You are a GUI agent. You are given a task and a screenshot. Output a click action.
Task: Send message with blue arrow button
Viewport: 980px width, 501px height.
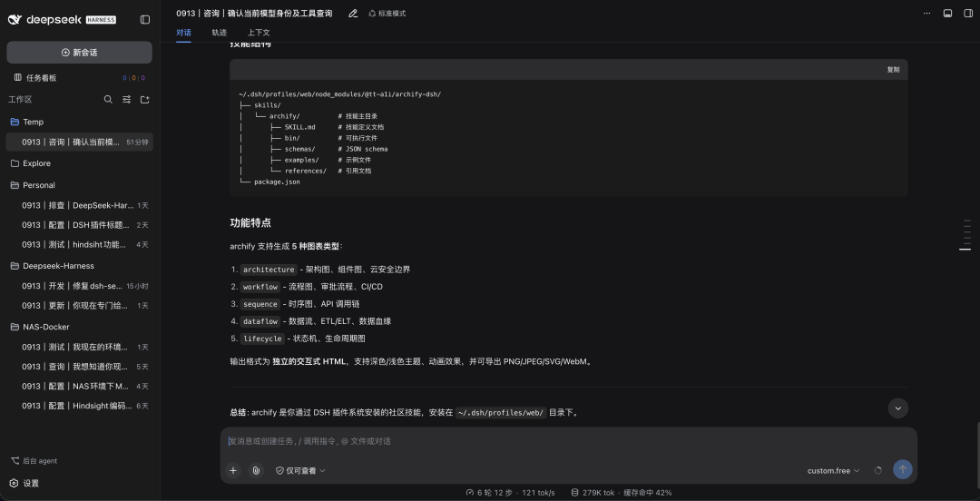tap(903, 470)
